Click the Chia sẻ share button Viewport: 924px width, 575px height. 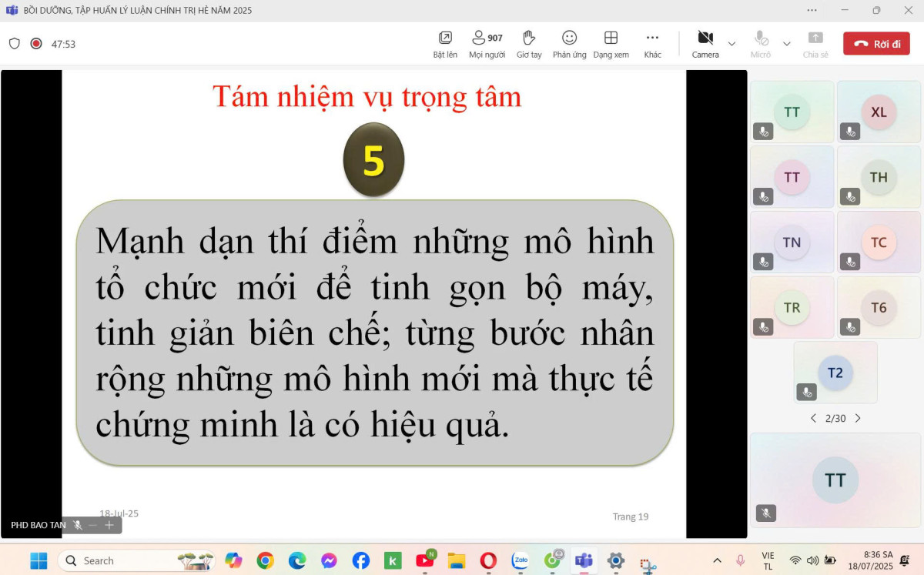coord(815,43)
